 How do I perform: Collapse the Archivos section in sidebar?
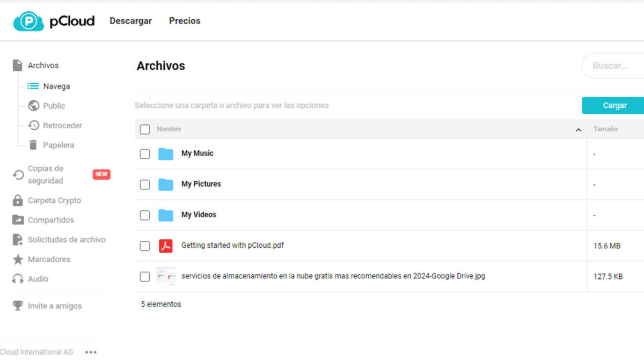[43, 65]
